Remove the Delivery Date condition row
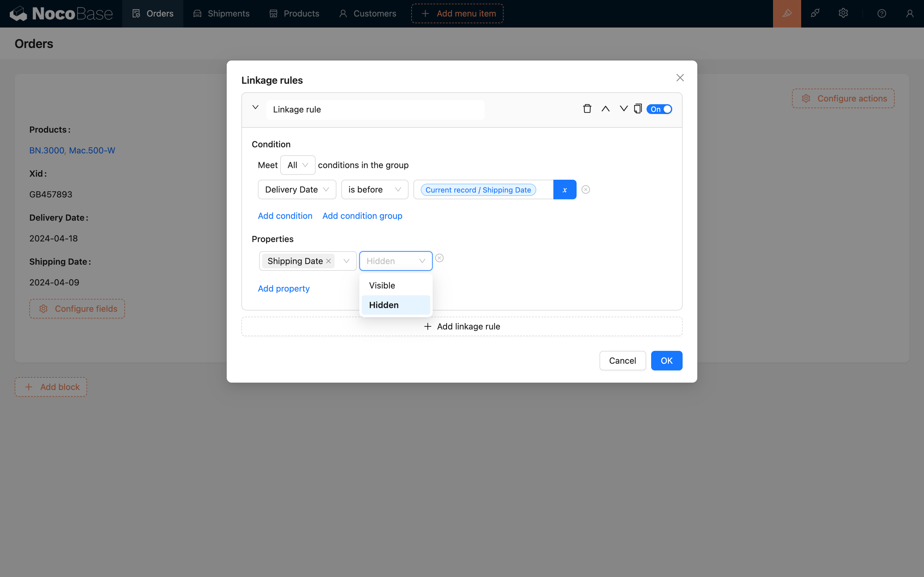Viewport: 924px width, 577px height. [x=586, y=190]
